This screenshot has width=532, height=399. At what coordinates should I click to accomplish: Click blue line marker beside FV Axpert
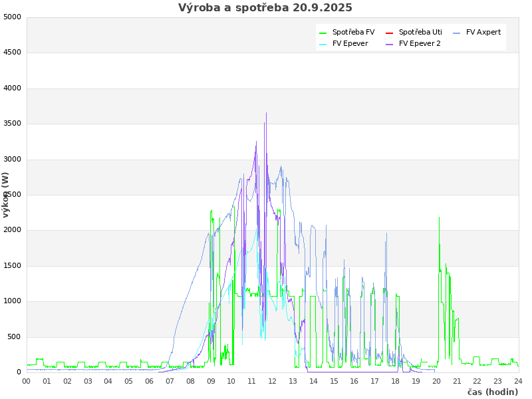click(x=457, y=33)
